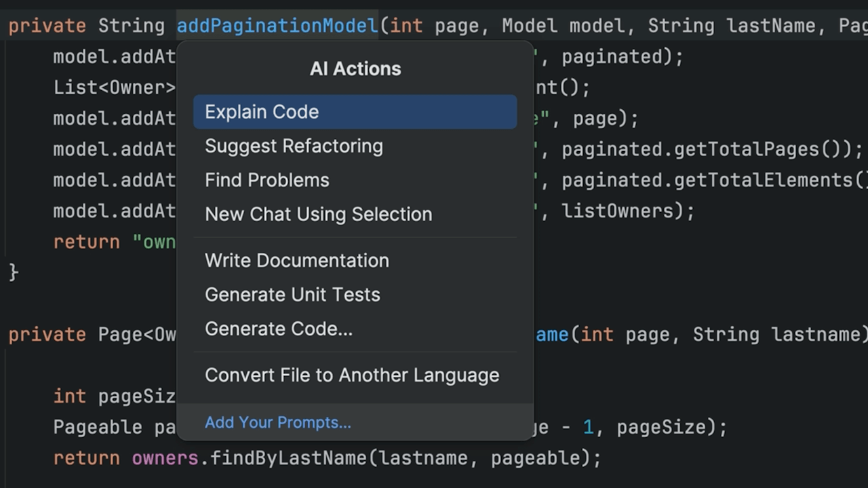Click the Pageable type declaration
This screenshot has height=488, width=868.
98,427
